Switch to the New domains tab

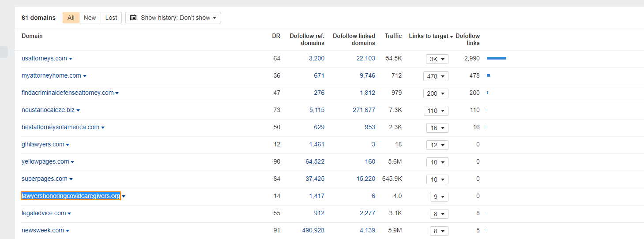pyautogui.click(x=90, y=18)
